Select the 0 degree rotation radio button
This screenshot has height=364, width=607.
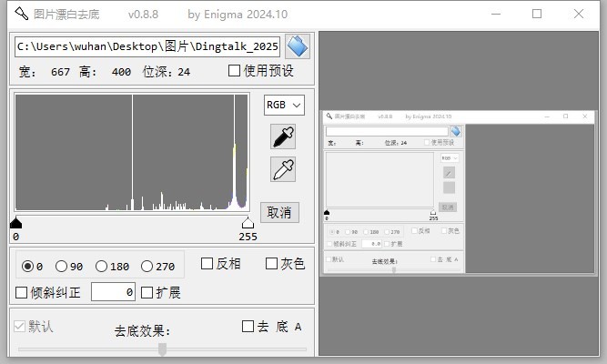[x=27, y=267]
